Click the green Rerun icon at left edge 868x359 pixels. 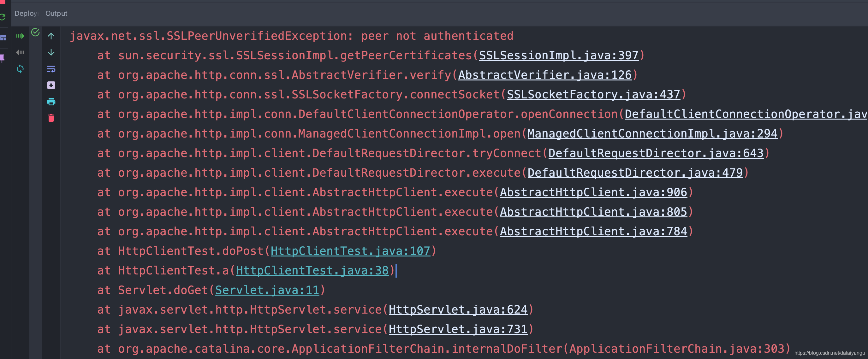click(2, 17)
